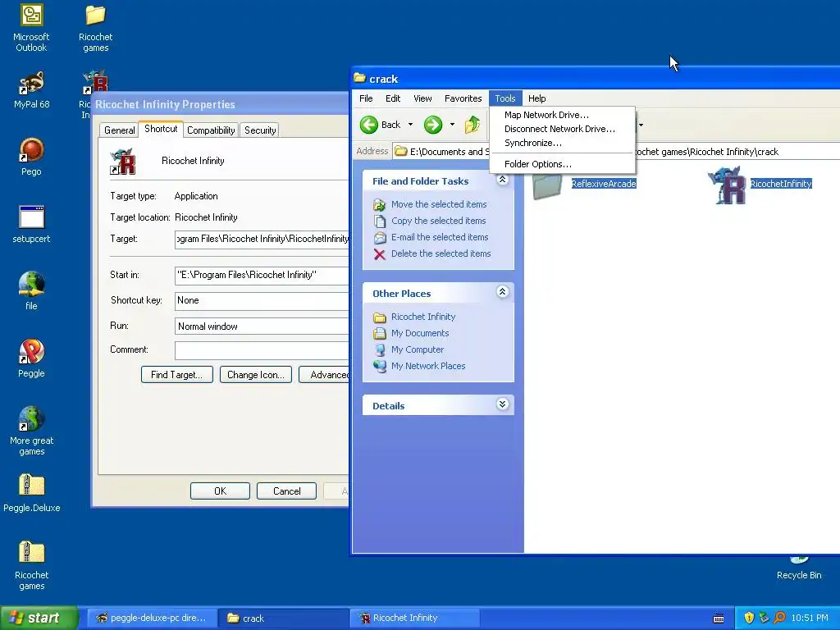Viewport: 840px width, 630px height.
Task: Open Back button history dropdown arrow
Action: pos(410,125)
